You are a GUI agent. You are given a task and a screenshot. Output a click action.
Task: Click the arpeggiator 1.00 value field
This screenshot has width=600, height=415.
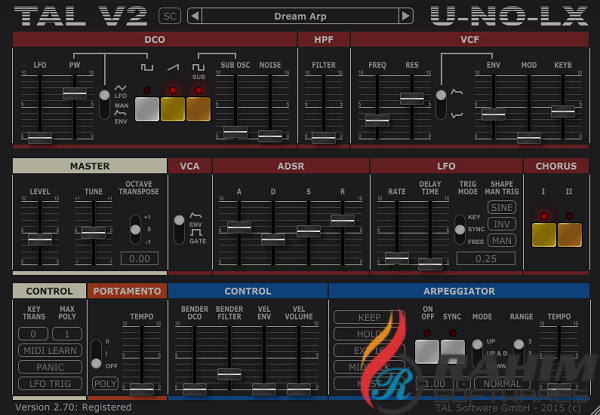click(x=434, y=383)
